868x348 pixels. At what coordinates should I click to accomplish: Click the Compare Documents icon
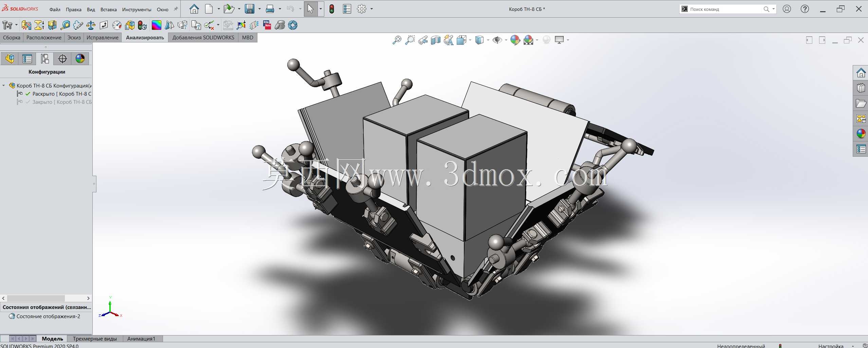tap(196, 25)
